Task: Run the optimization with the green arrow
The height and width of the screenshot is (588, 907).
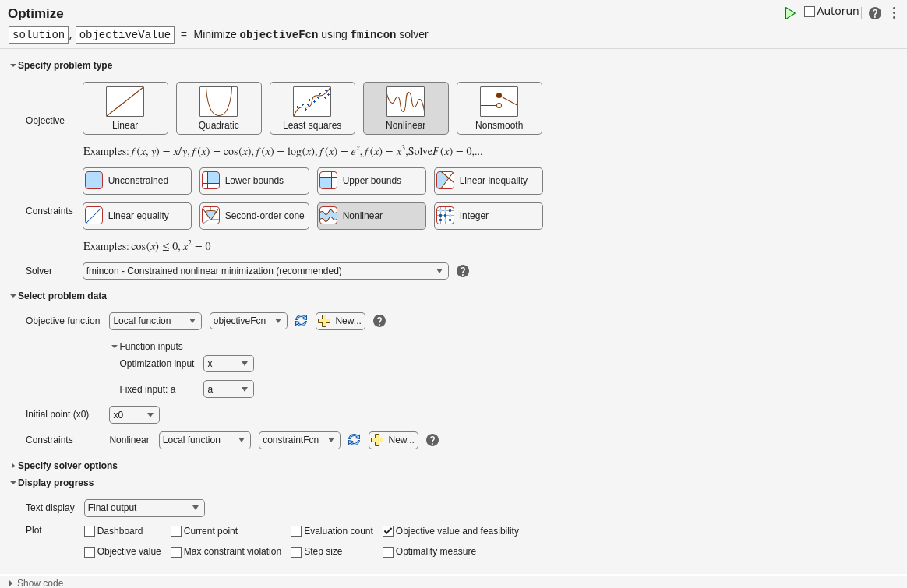Action: click(789, 12)
